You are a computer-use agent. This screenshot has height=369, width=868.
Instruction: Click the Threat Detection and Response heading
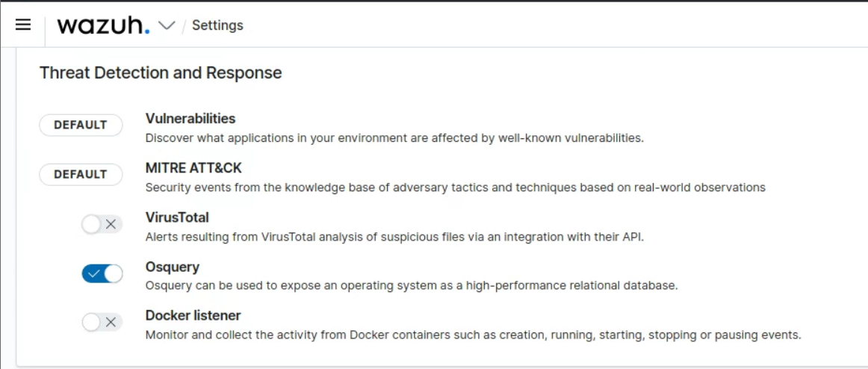[161, 73]
